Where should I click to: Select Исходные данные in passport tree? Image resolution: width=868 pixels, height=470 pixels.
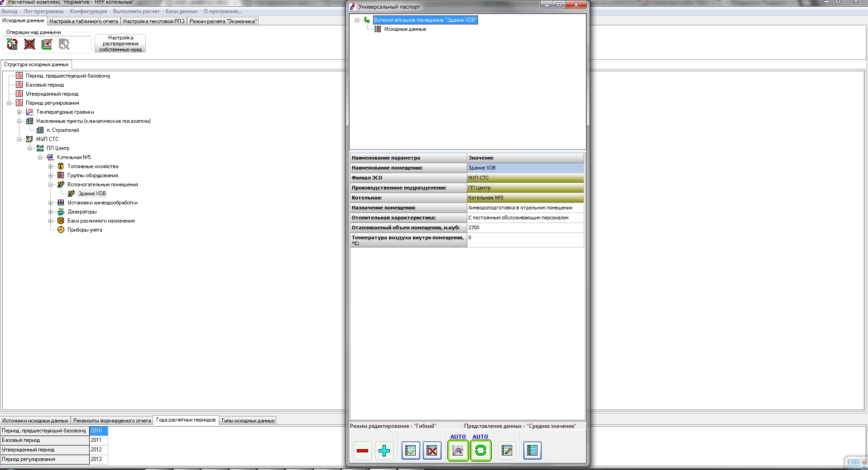click(405, 29)
